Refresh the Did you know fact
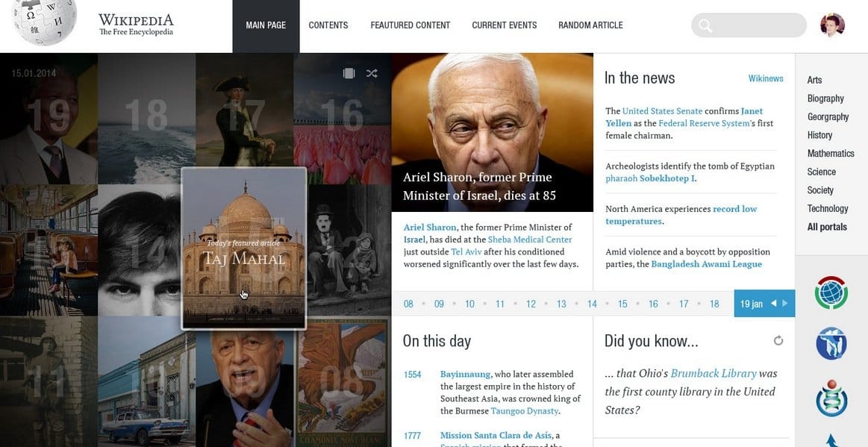Viewport: 868px width, 447px height. 778,341
